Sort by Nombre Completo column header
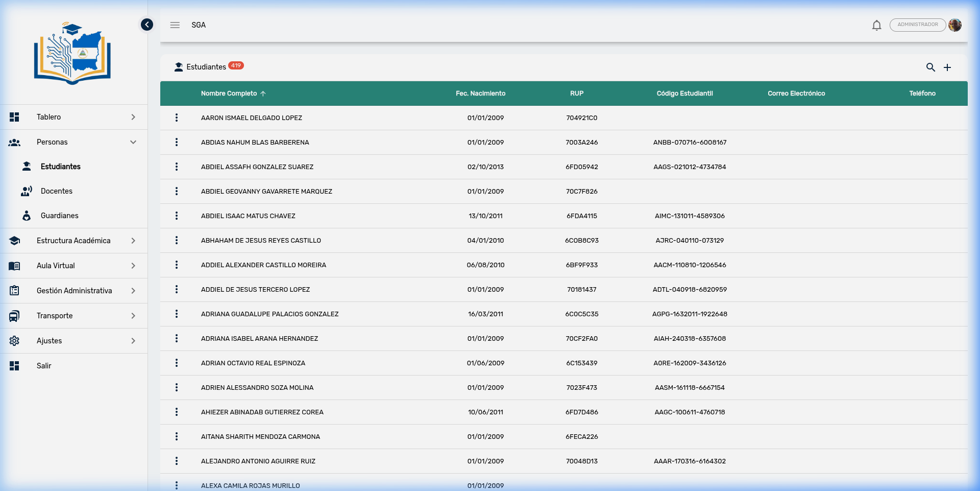Image resolution: width=980 pixels, height=491 pixels. point(229,93)
